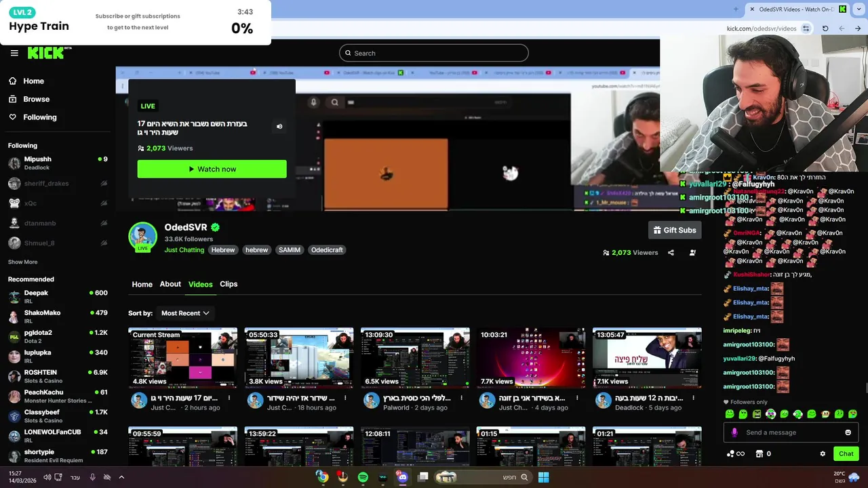This screenshot has width=868, height=488.
Task: Select the Videos channel tab
Action: click(200, 284)
